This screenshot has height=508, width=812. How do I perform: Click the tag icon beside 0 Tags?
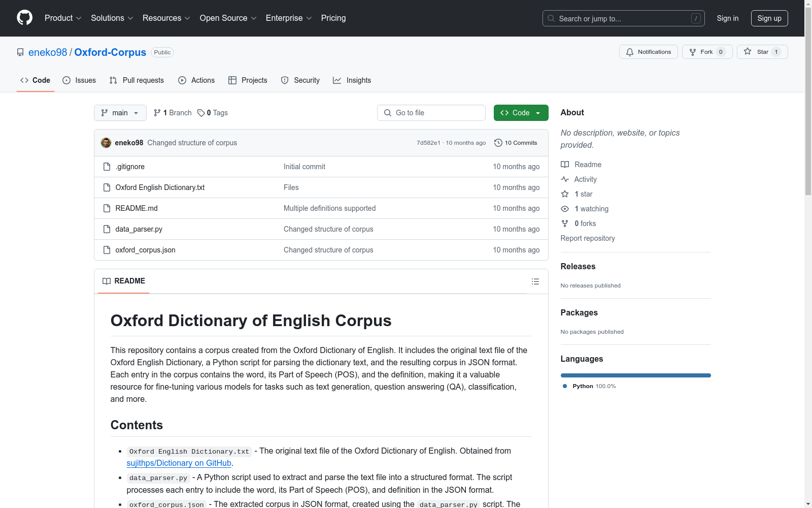pos(201,113)
